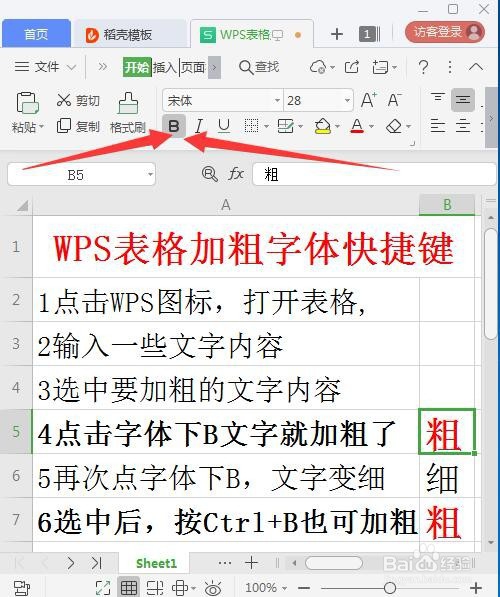
Task: Click the Paste icon
Action: click(27, 103)
